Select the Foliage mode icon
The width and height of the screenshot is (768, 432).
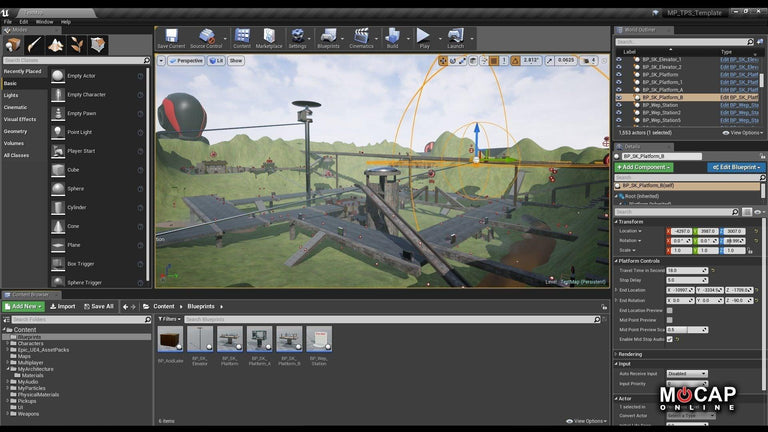pyautogui.click(x=78, y=45)
